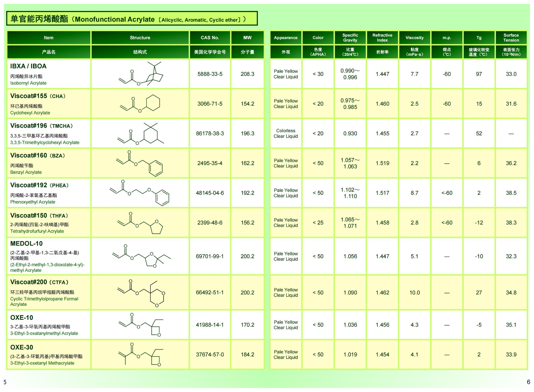Click CAS number 48145-04-6
534x392 pixels.
coord(210,193)
